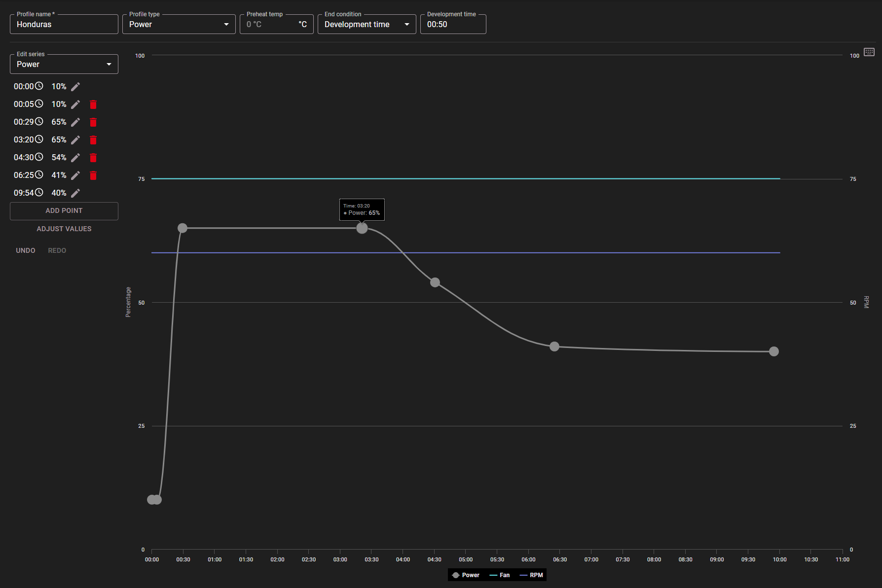Click the clock icon beside 09:54
The width and height of the screenshot is (882, 588).
coord(39,192)
